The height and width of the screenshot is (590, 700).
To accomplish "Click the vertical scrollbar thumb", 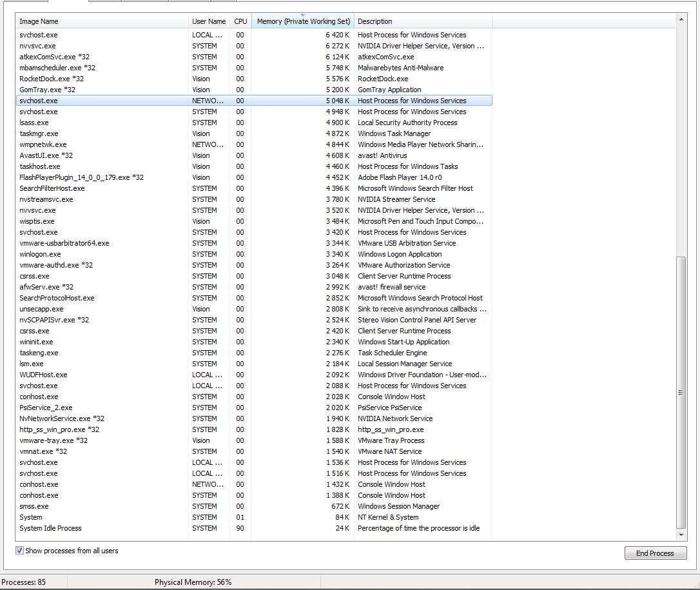I will coord(681,392).
